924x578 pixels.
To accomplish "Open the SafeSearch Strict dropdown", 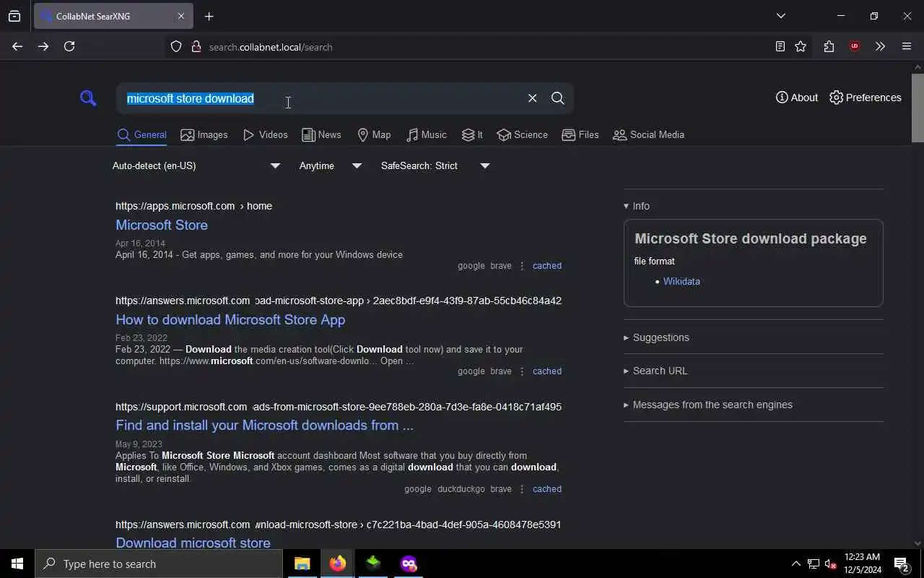I will [x=435, y=165].
